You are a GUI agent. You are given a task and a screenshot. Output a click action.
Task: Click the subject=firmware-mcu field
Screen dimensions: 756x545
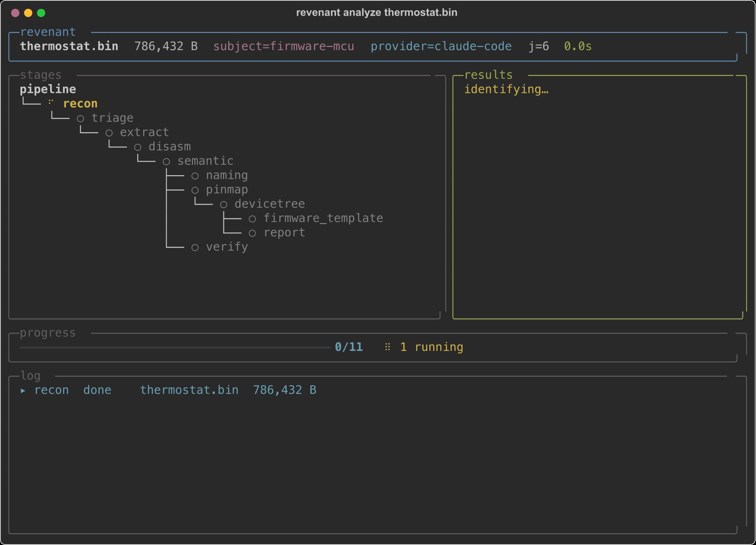pos(284,46)
